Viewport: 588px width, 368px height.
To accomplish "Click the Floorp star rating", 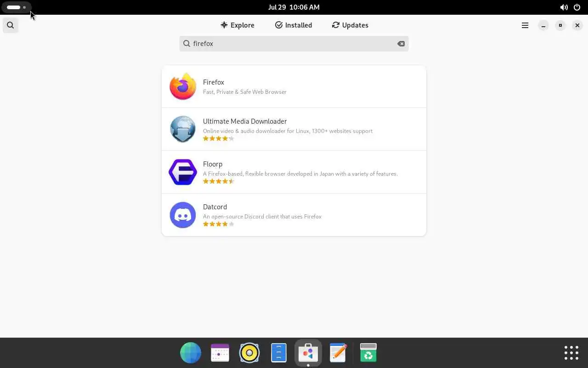I will (x=219, y=181).
